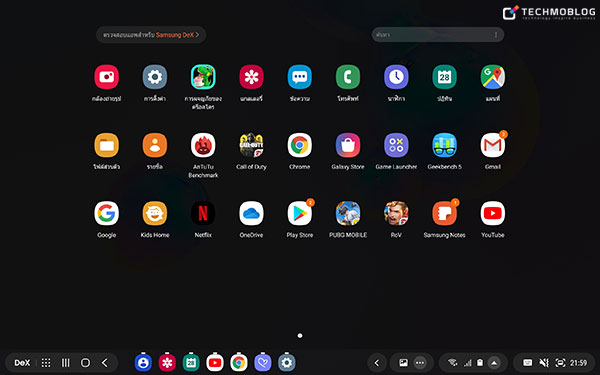
Task: Click the picture icon in system tray
Action: coord(403,363)
